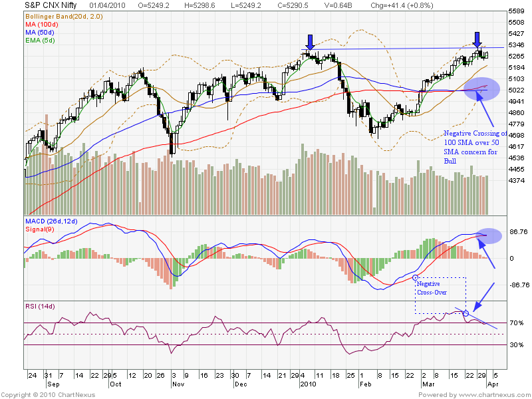Click the RSI (14d) indicator label

[40, 307]
